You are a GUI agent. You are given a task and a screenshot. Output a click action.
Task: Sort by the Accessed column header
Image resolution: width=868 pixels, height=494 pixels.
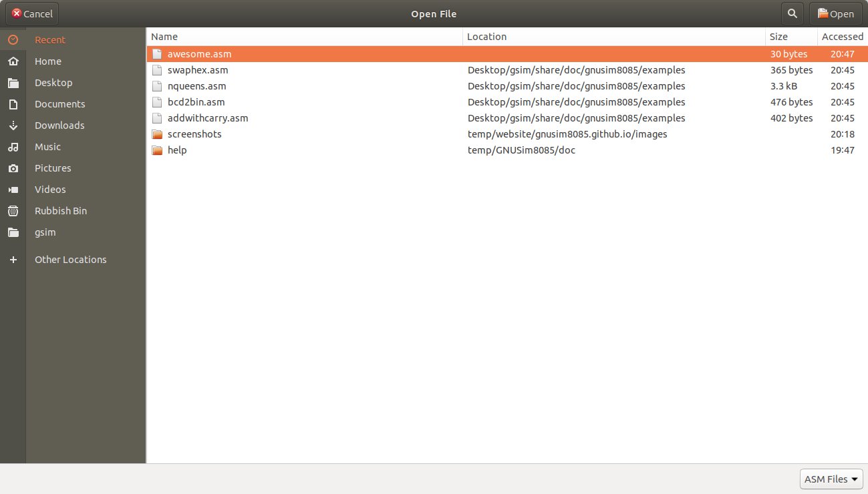pyautogui.click(x=843, y=36)
